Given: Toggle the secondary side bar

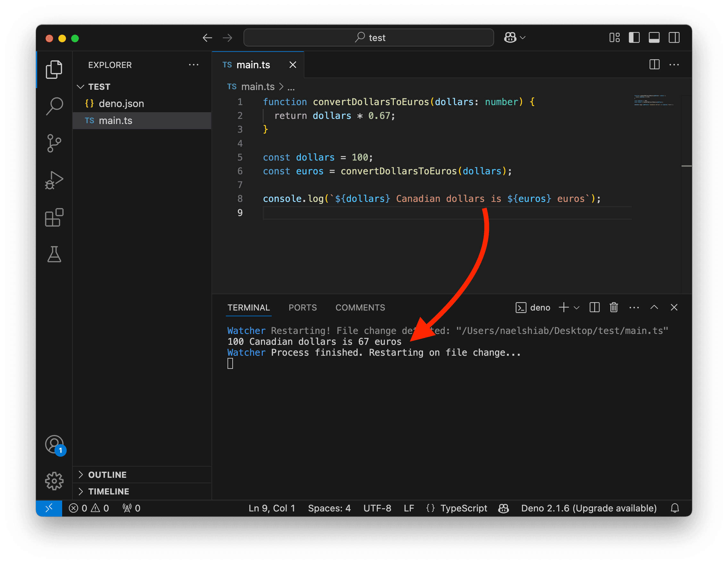Looking at the screenshot, I should 674,38.
